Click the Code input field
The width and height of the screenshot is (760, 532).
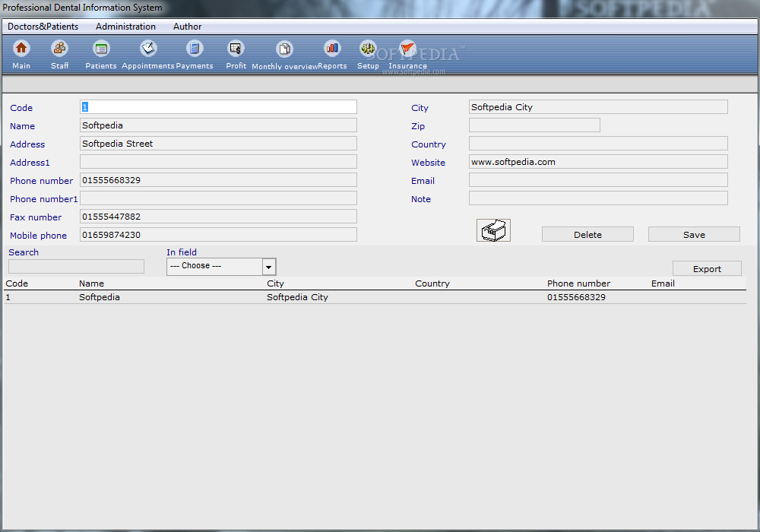(x=218, y=107)
